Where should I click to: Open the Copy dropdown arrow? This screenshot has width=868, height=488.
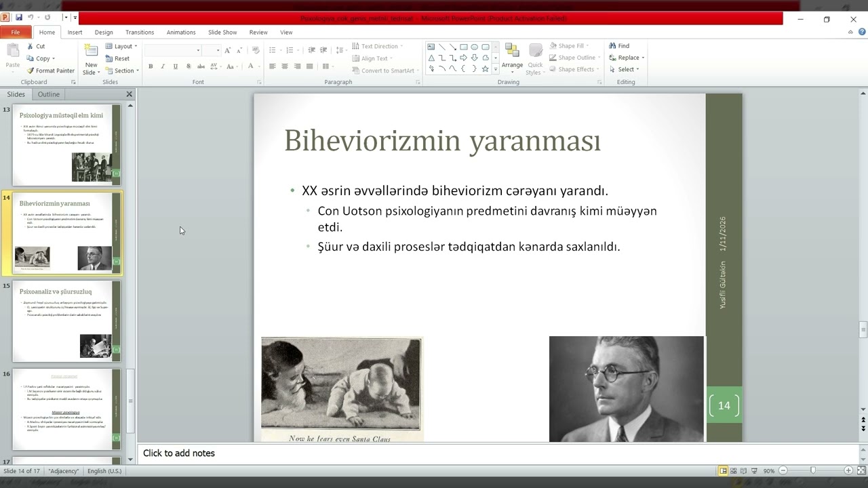[x=54, y=58]
